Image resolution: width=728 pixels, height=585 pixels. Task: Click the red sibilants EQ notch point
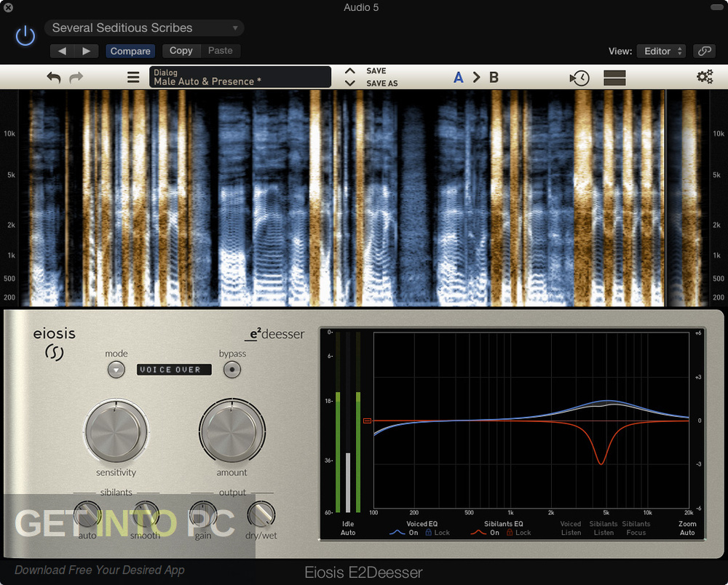(601, 463)
